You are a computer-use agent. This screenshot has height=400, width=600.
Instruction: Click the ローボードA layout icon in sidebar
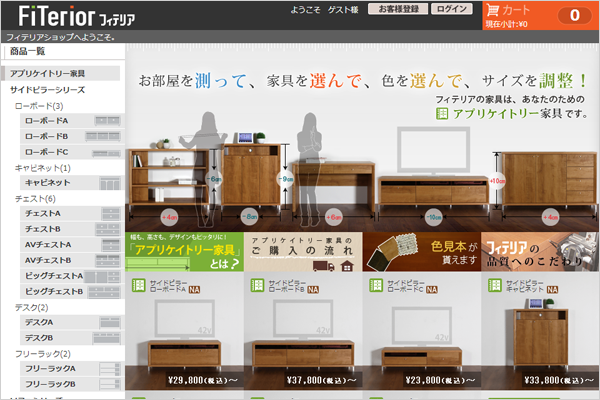click(x=106, y=120)
